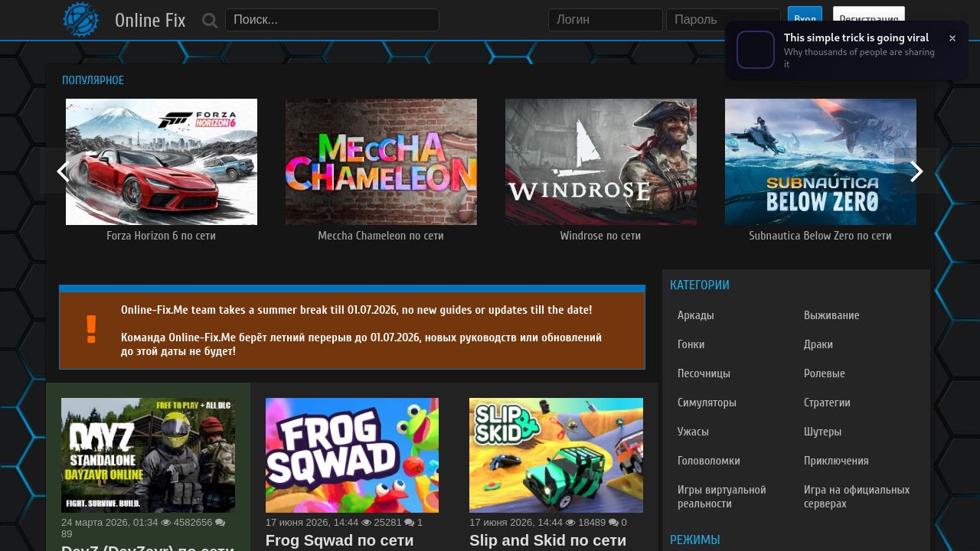Screen dimensions: 980x551
Task: Focus the Поиск search field
Action: click(332, 20)
